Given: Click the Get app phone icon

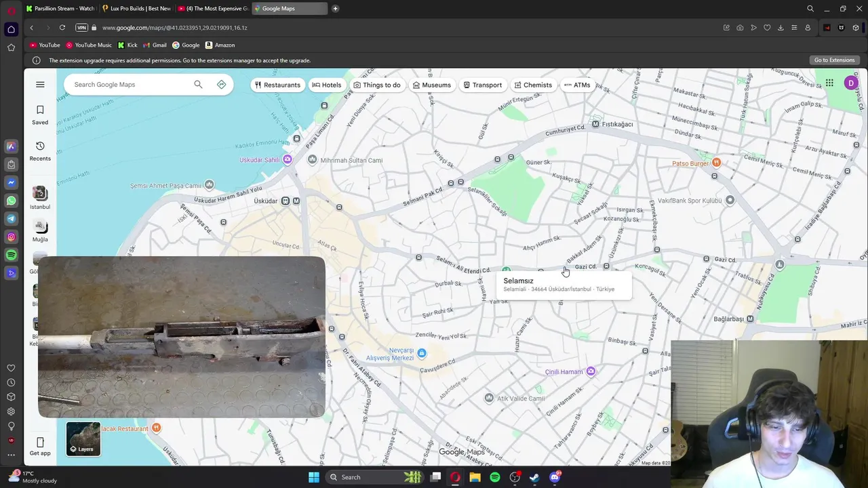Looking at the screenshot, I should click(40, 443).
